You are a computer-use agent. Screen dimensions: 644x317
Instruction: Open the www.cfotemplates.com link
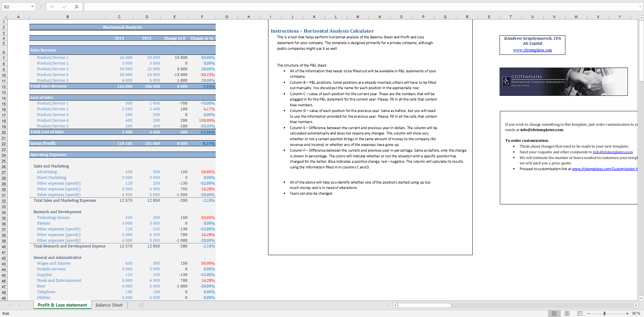tap(532, 50)
